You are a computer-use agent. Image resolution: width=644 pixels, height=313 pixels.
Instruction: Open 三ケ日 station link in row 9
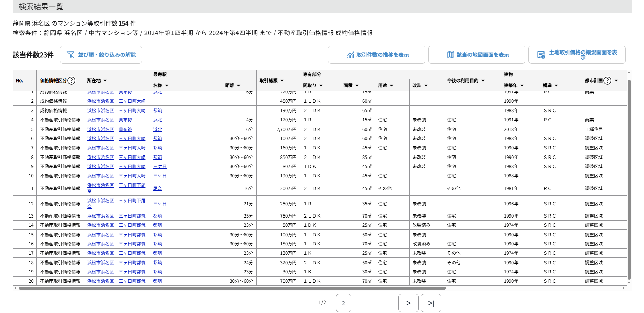click(x=160, y=167)
